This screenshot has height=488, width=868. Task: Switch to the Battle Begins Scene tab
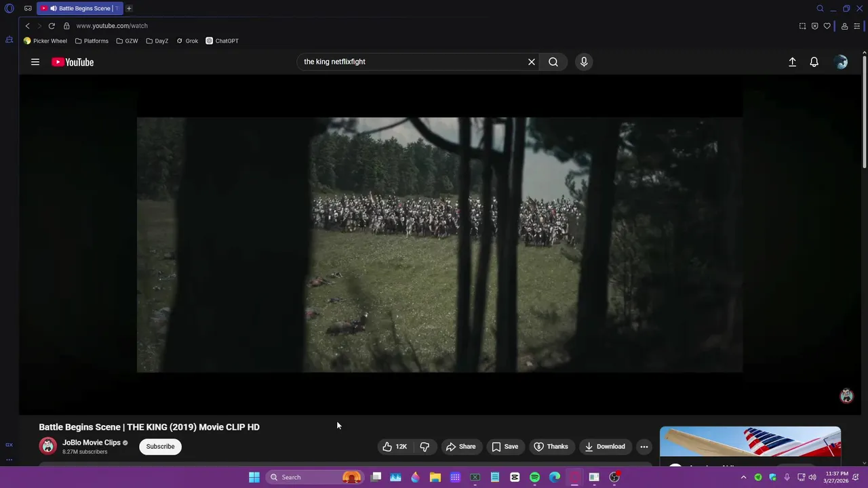tap(80, 9)
